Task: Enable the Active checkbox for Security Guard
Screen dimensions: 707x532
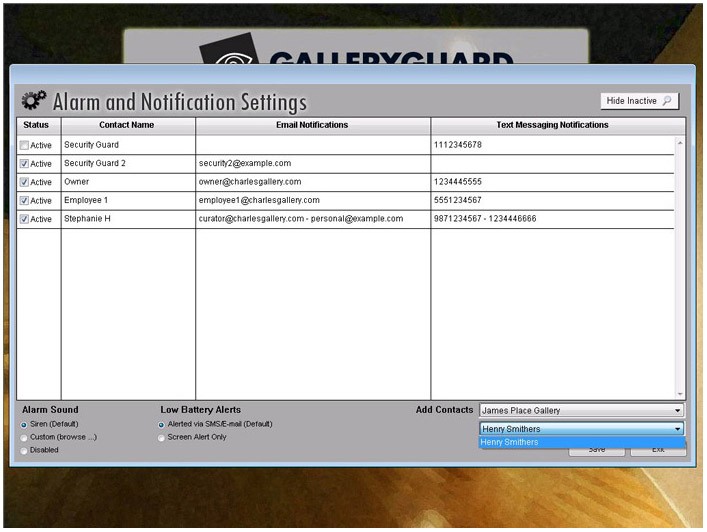Action: point(25,145)
